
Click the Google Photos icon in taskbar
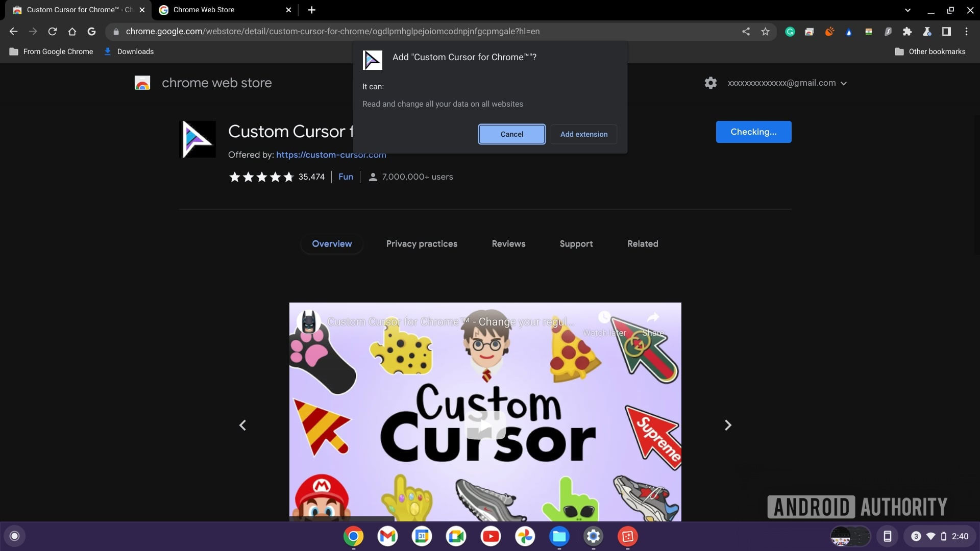(525, 536)
